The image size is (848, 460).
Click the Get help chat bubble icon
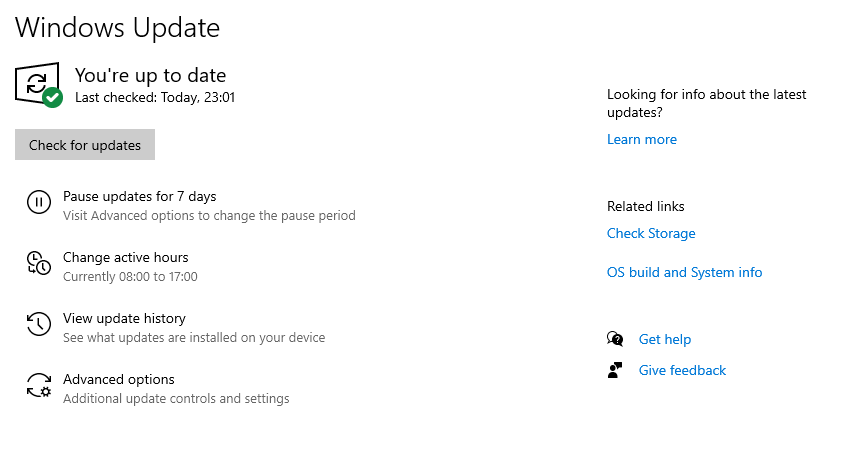[615, 339]
